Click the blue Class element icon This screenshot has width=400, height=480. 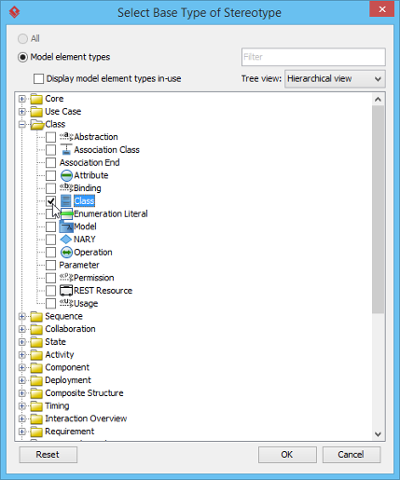66,201
